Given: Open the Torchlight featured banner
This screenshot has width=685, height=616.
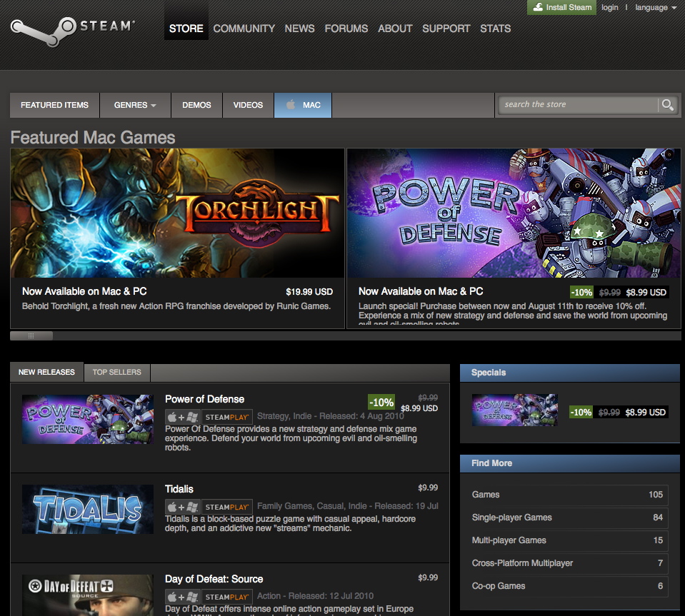Looking at the screenshot, I should click(x=177, y=213).
